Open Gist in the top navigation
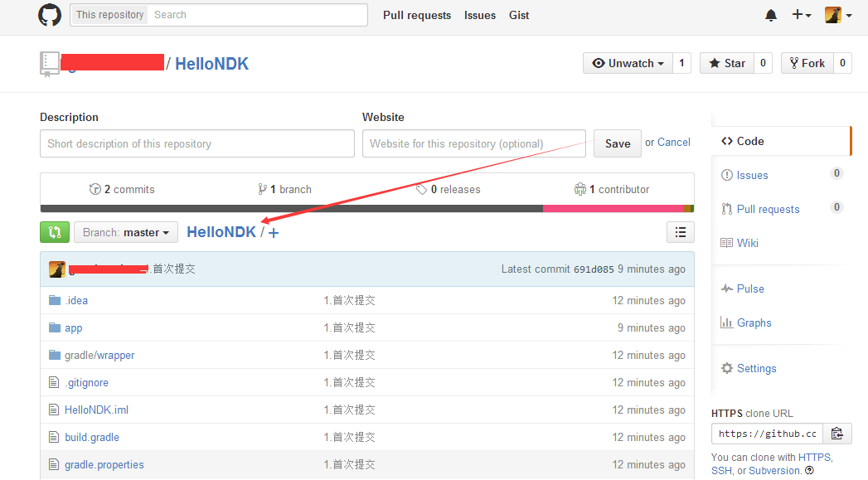Viewport: 868px width, 480px height. click(519, 16)
